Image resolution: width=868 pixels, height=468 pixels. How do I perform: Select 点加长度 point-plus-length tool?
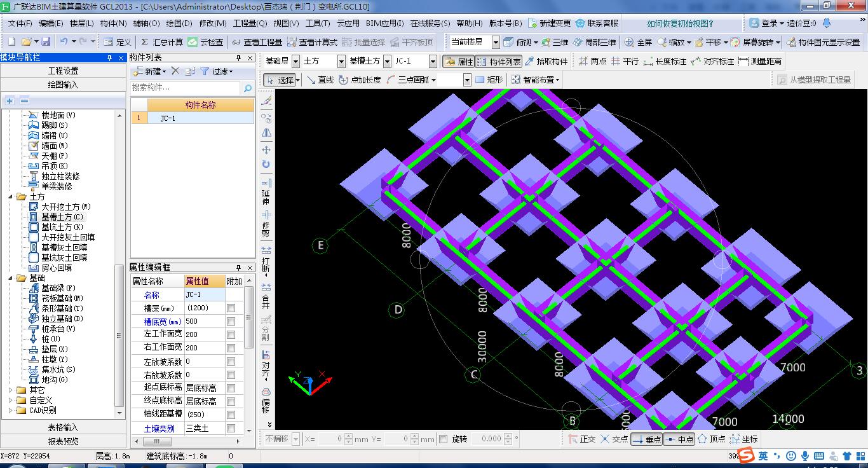coord(360,80)
